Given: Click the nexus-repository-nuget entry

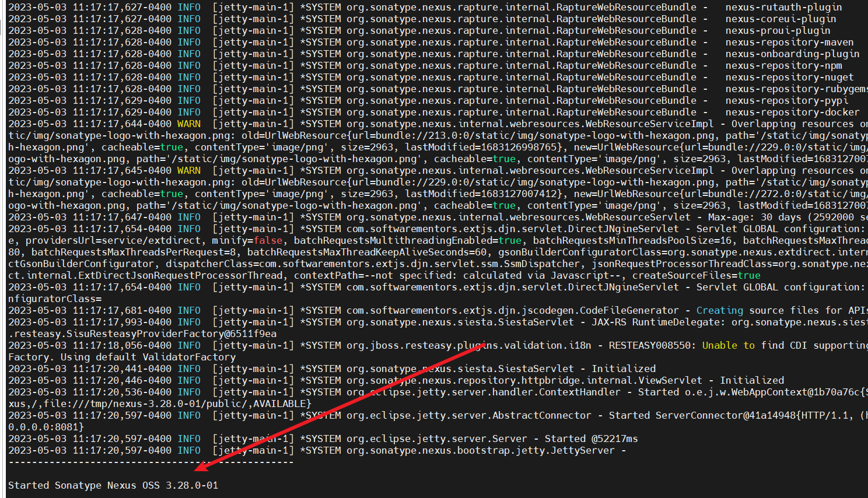Looking at the screenshot, I should 789,77.
